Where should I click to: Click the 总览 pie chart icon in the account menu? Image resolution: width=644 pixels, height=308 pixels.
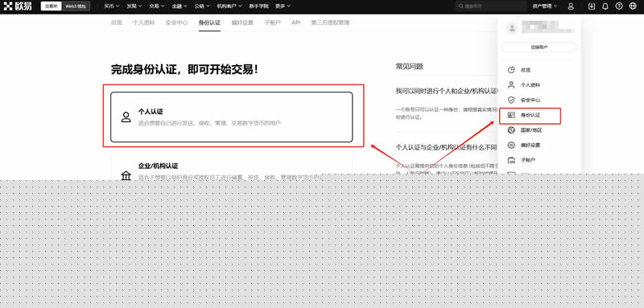[511, 70]
